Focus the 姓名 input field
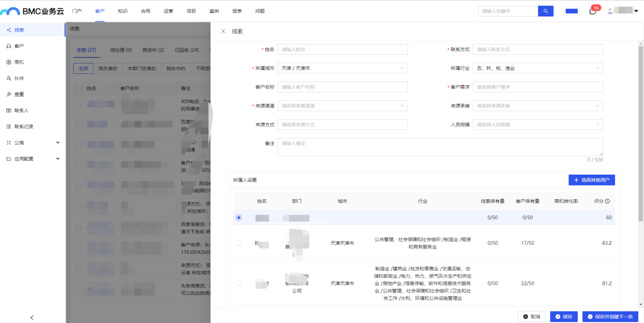Screen dimensions: 644x323 pos(343,49)
